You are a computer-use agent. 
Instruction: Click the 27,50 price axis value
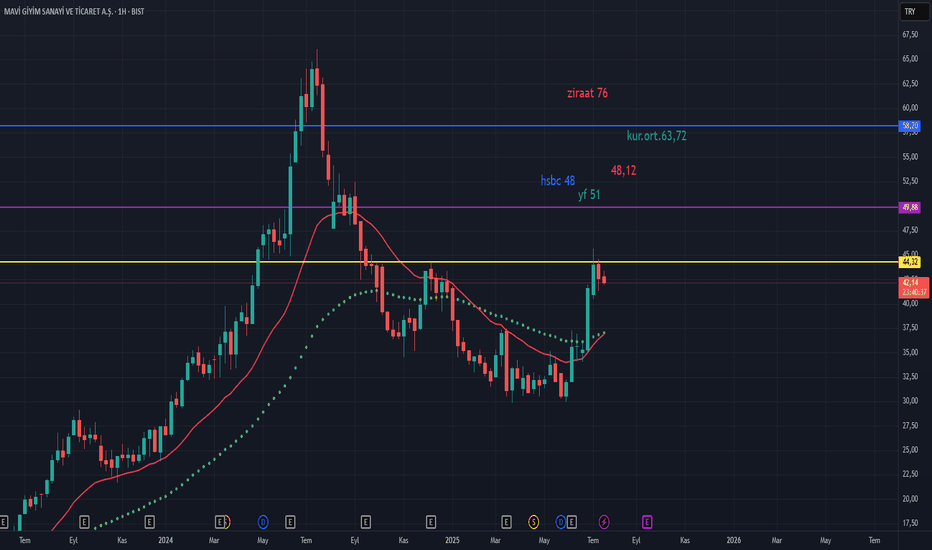910,426
